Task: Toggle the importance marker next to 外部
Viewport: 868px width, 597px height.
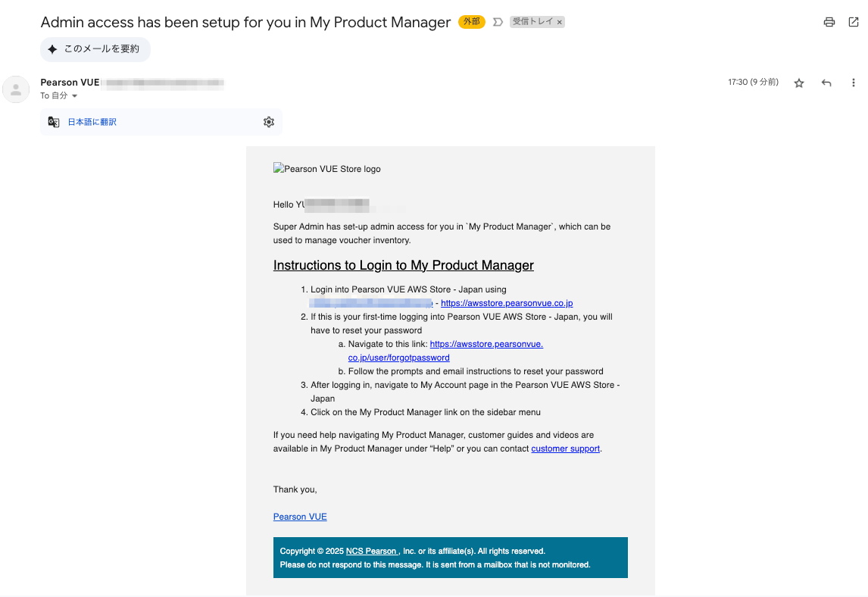Action: pos(498,22)
